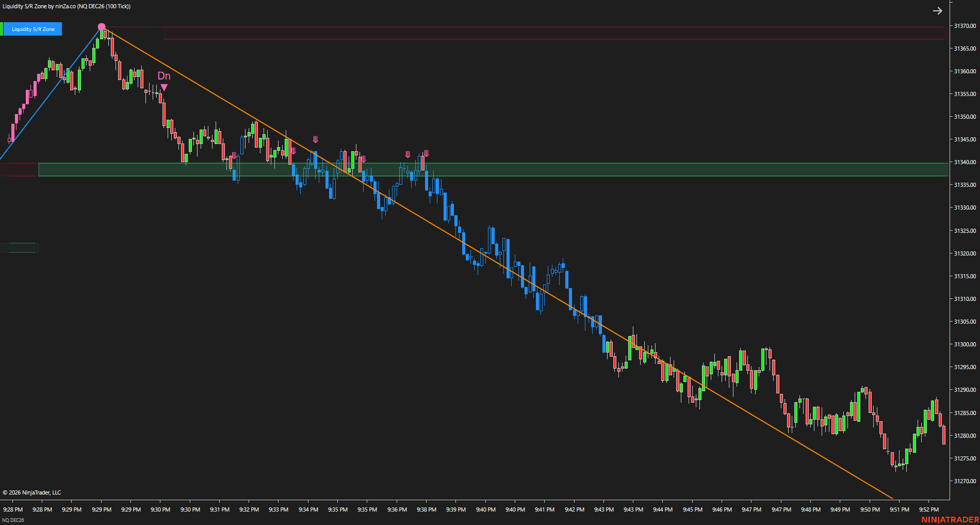
Task: Click the pink down triangle under Dn
Action: 164,88
